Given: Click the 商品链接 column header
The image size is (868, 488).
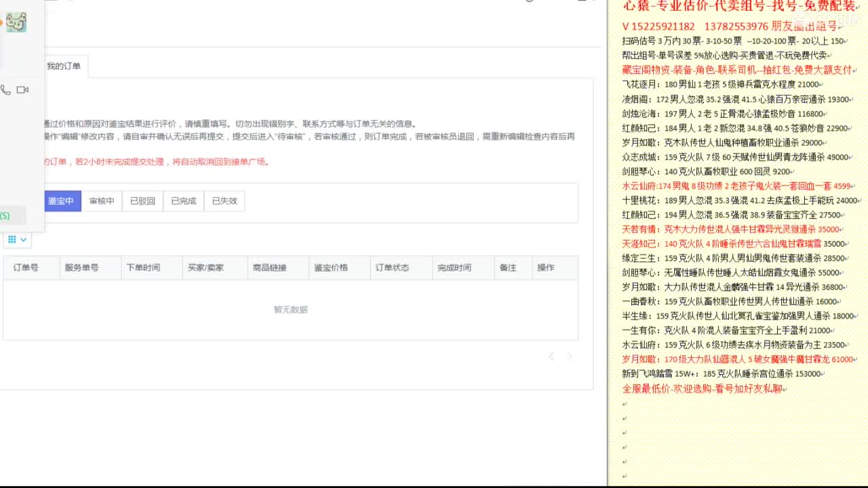Looking at the screenshot, I should (x=269, y=267).
